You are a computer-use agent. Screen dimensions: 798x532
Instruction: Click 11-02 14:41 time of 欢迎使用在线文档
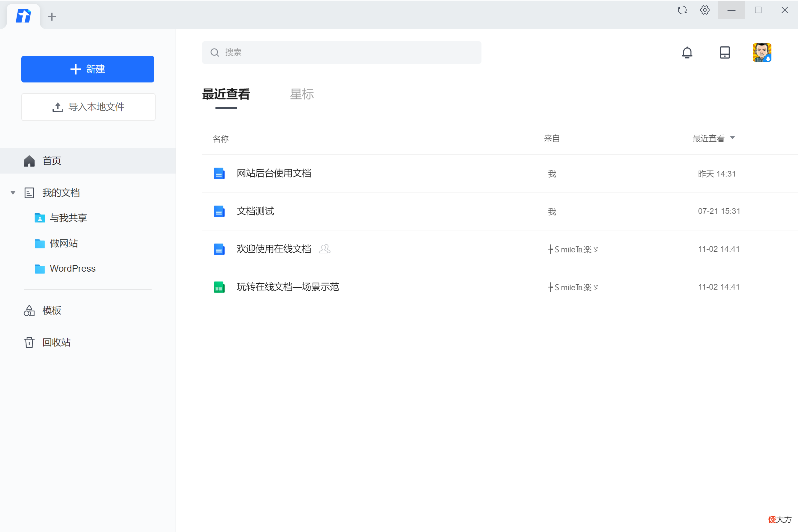click(719, 249)
